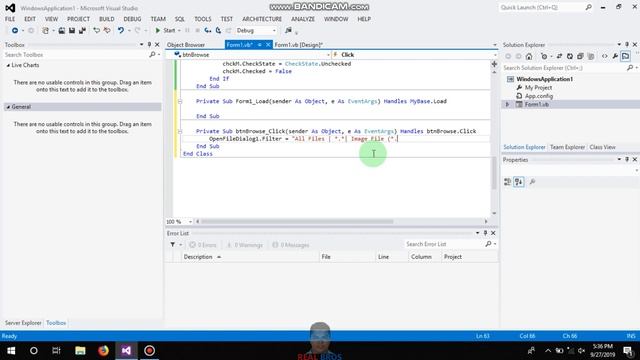
Task: Open the 100 % zoom level dropdown
Action: tap(191, 222)
